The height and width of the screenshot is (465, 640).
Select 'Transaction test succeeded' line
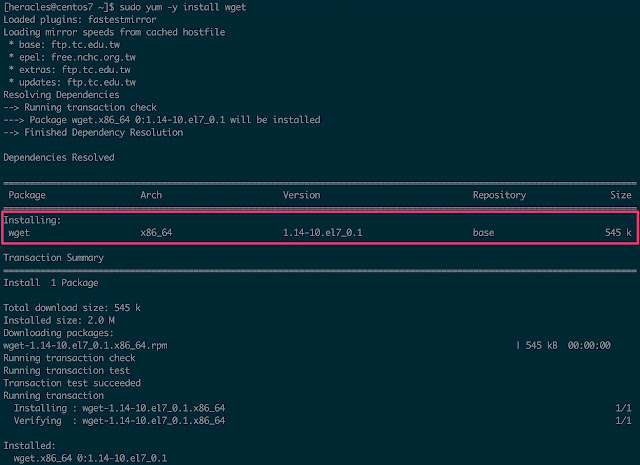point(72,383)
